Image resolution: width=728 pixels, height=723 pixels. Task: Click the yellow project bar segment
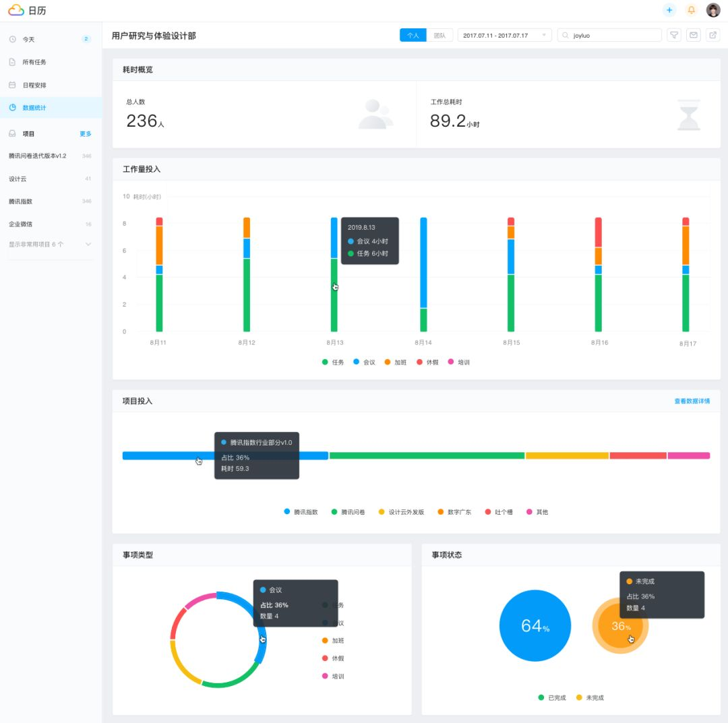tap(567, 455)
